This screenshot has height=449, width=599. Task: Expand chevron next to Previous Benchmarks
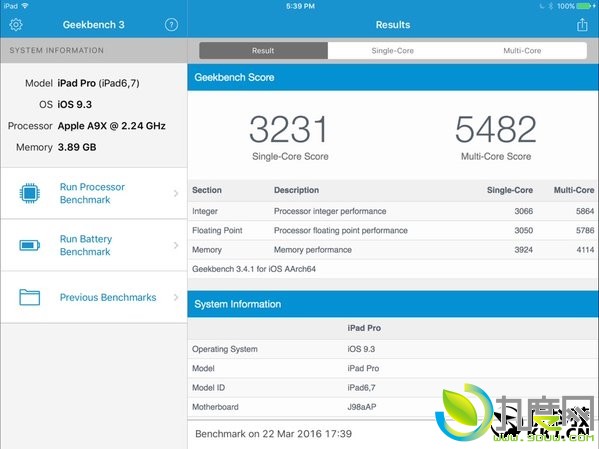pyautogui.click(x=176, y=297)
